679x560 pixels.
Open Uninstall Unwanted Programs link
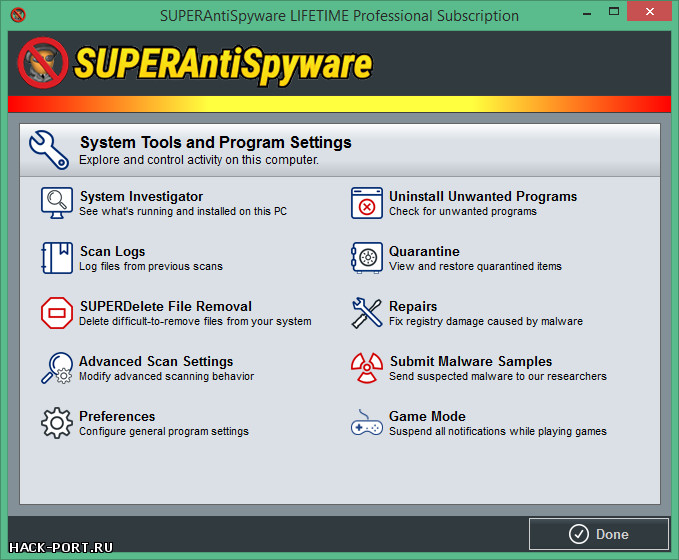(483, 197)
